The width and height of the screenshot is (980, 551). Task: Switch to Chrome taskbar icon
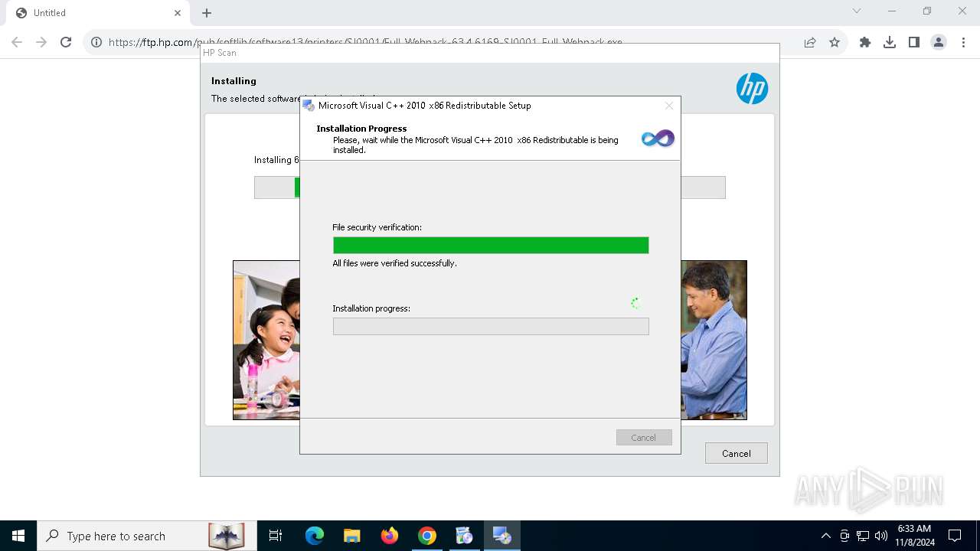tap(427, 536)
